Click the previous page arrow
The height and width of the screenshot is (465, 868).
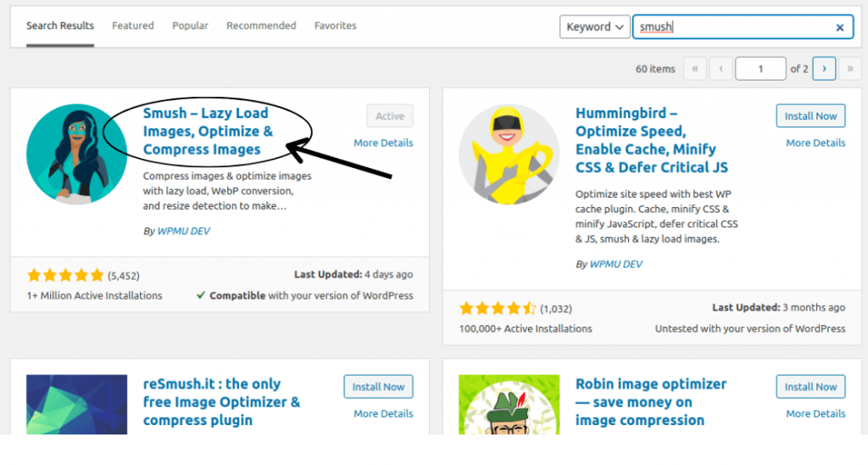coord(721,69)
